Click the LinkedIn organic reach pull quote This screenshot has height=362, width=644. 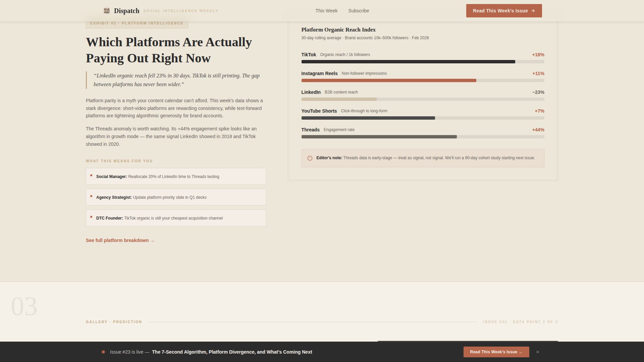coord(176,80)
